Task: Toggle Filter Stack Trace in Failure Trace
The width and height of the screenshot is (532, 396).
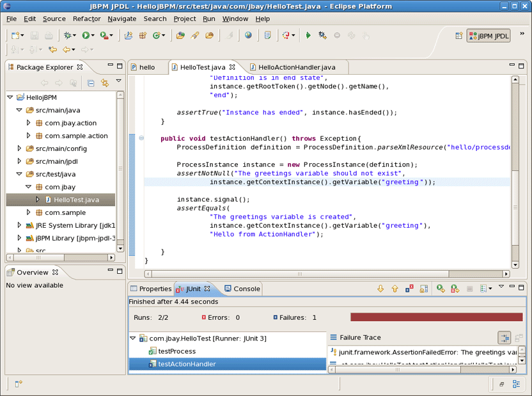Action: (504, 338)
